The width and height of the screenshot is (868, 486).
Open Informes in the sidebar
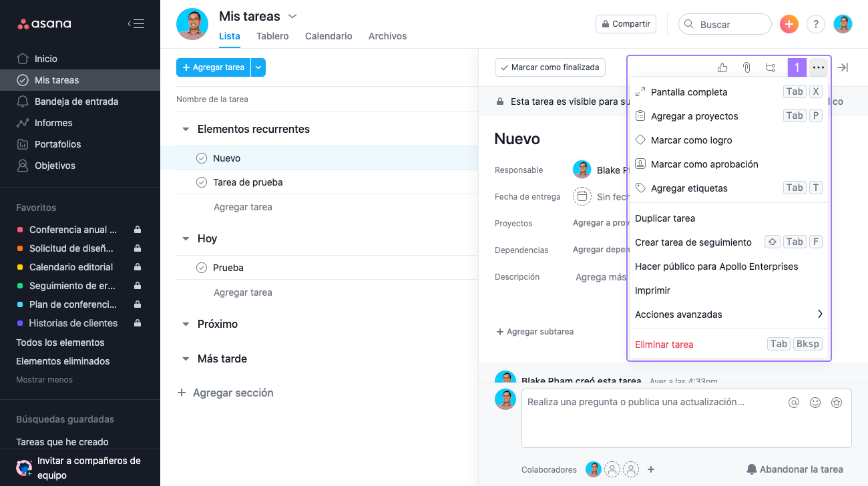tap(80, 123)
